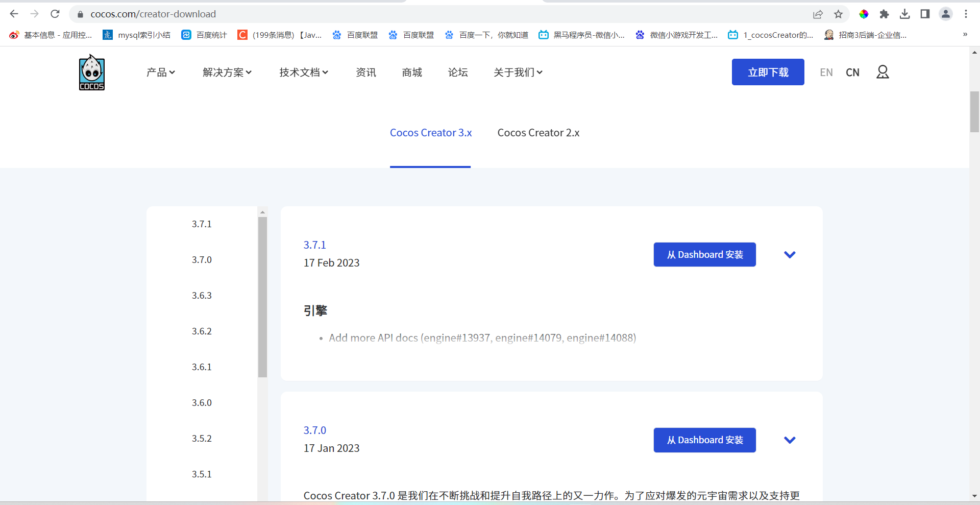980x505 pixels.
Task: Expand the 技术文档 dropdown menu
Action: [304, 73]
